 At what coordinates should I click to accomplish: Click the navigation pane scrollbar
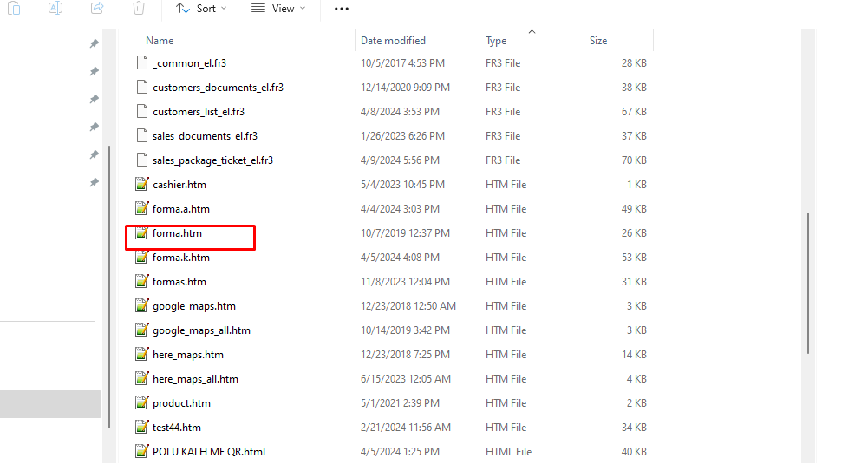(x=109, y=287)
